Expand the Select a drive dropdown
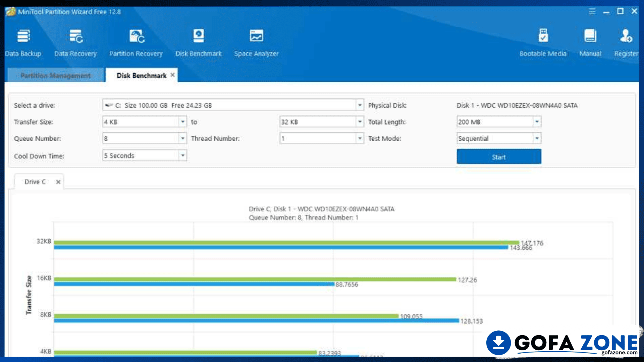Viewport: 644px width, 362px height. click(360, 105)
